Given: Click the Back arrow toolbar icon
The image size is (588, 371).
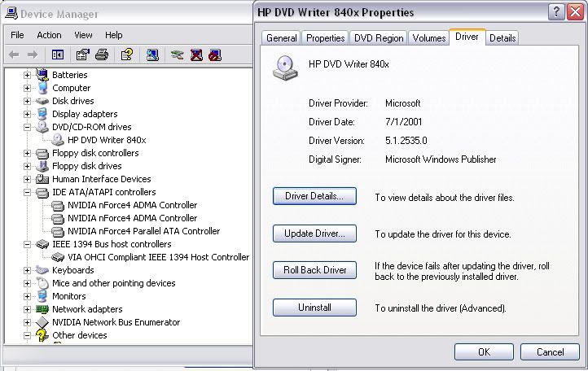Looking at the screenshot, I should pyautogui.click(x=14, y=55).
